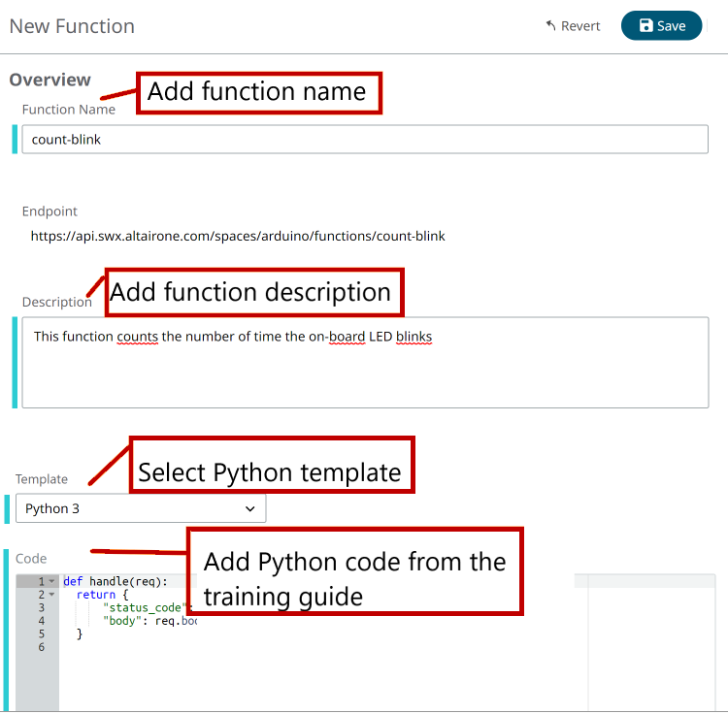
Task: Select line number 5 in editor gutter
Action: click(42, 633)
